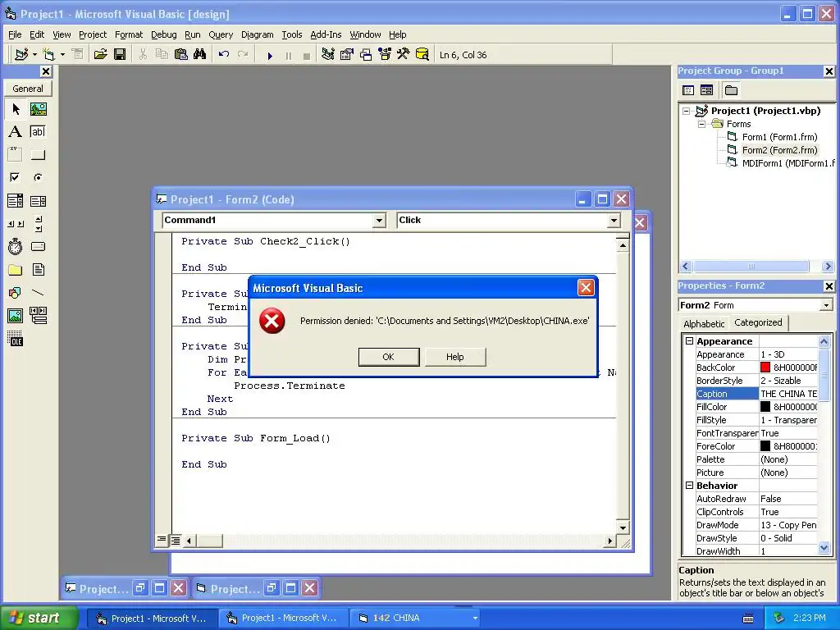Select the Frame control in the toolbox
Viewport: 840px width, 630px height.
(x=16, y=155)
